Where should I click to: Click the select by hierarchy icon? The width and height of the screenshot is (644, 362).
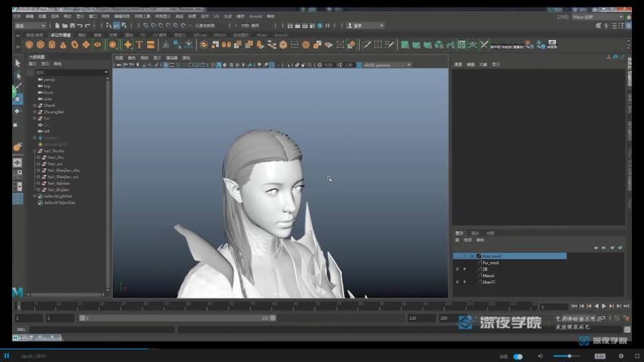point(109,26)
